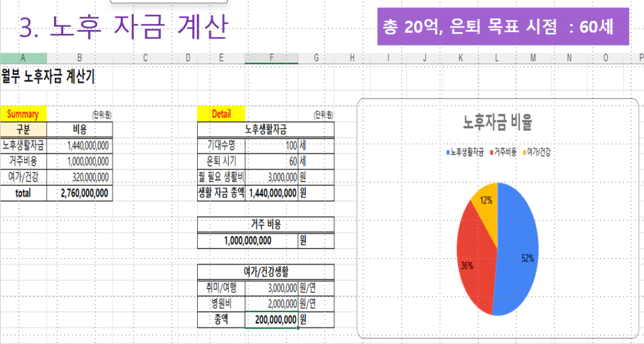The width and height of the screenshot is (644, 344).
Task: Select cell with value 1,440,000,000 in Summary
Action: click(x=80, y=146)
